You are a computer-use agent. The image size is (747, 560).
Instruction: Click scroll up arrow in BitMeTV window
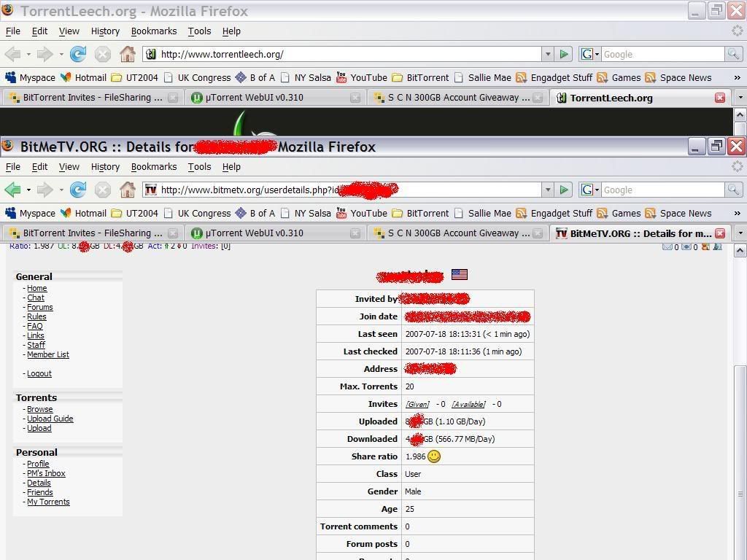click(740, 251)
